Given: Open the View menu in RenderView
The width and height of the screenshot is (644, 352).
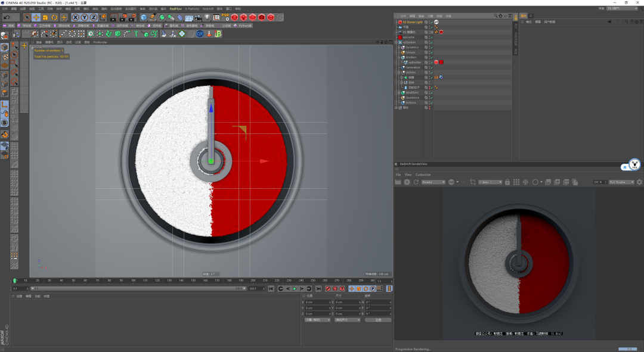Looking at the screenshot, I should (x=408, y=175).
